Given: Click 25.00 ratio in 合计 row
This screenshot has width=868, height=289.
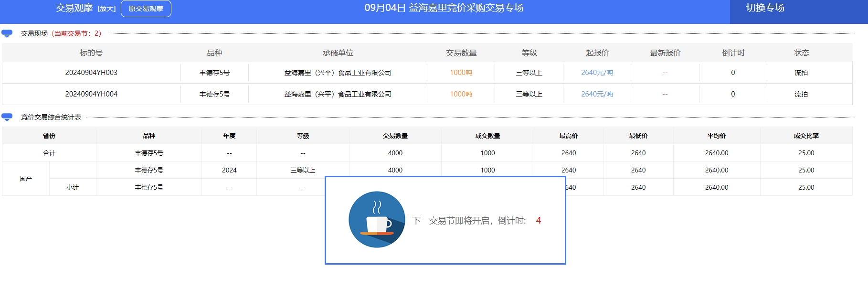Looking at the screenshot, I should tap(806, 153).
